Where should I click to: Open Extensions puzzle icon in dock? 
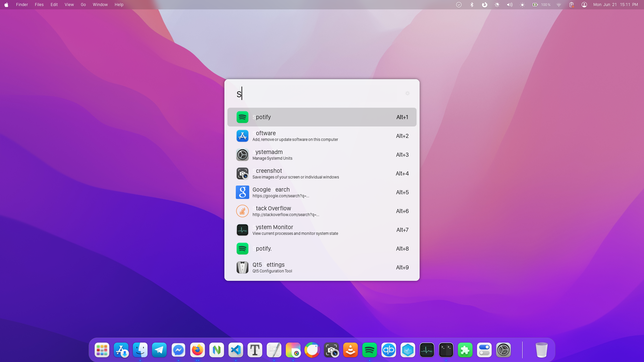(465, 350)
